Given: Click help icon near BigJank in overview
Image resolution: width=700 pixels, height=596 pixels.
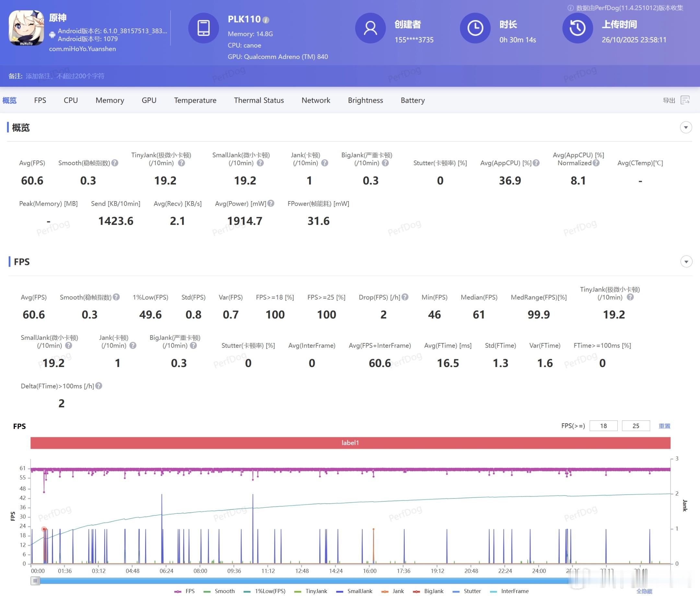Looking at the screenshot, I should pyautogui.click(x=385, y=163).
